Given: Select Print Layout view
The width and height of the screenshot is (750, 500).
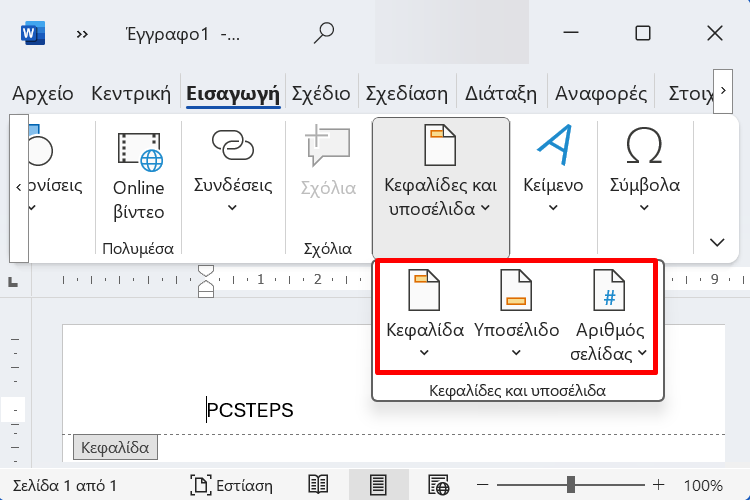Looking at the screenshot, I should click(x=378, y=485).
